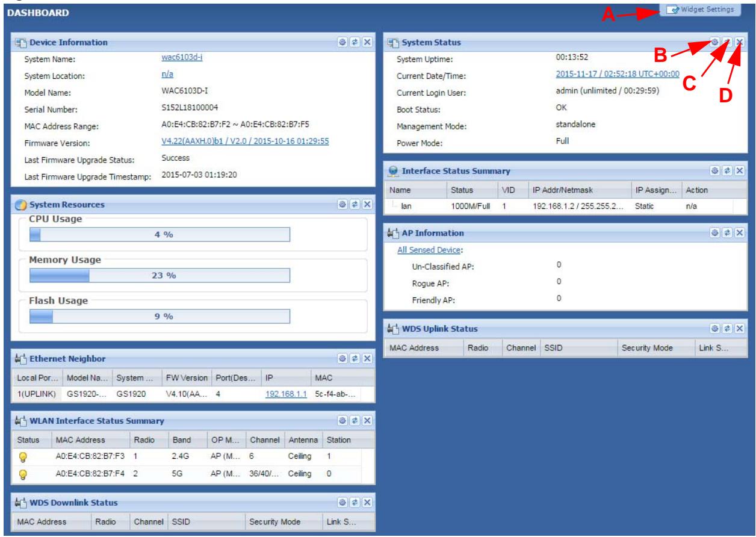
Task: Refresh the AP Information widget now
Action: point(727,232)
